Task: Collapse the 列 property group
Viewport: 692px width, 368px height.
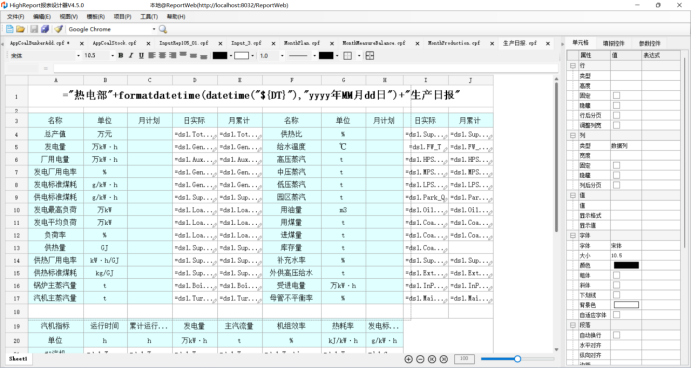Action: [x=572, y=135]
